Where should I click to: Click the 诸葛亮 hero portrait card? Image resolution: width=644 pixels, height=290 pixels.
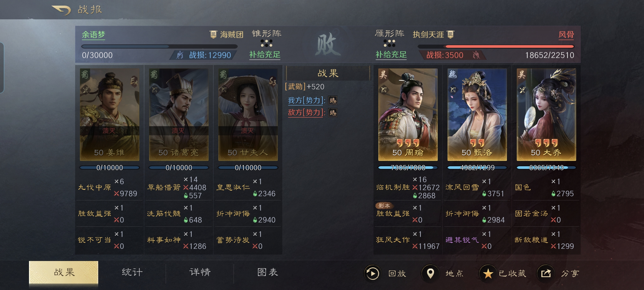pos(179,115)
